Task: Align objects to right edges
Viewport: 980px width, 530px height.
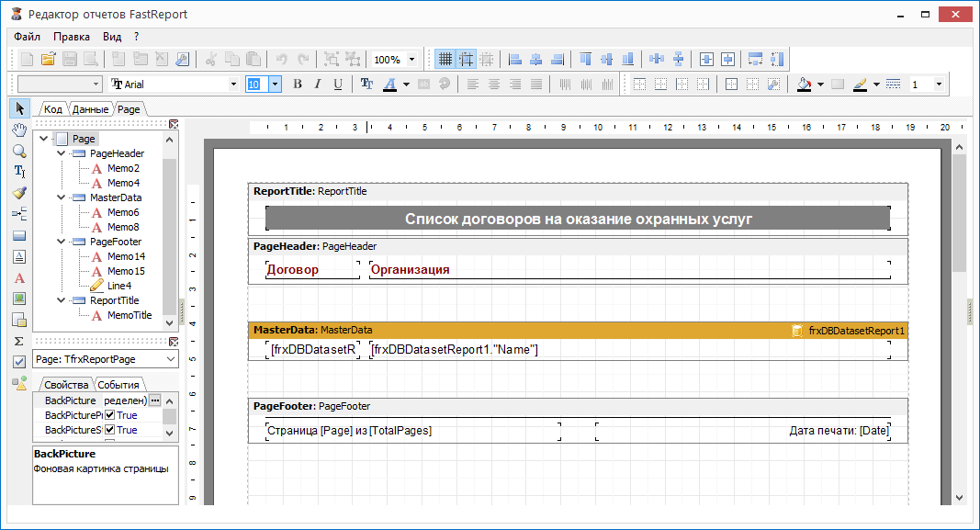Action: pyautogui.click(x=558, y=60)
